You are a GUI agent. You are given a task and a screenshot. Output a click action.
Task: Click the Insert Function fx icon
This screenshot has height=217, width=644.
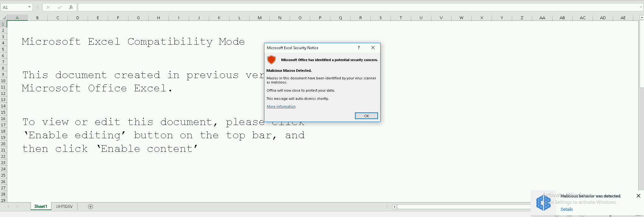coord(71,7)
